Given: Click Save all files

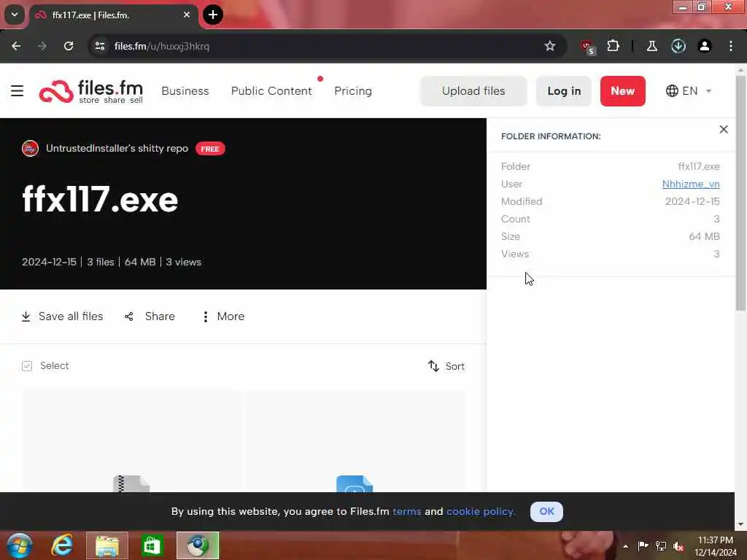Looking at the screenshot, I should 62,316.
